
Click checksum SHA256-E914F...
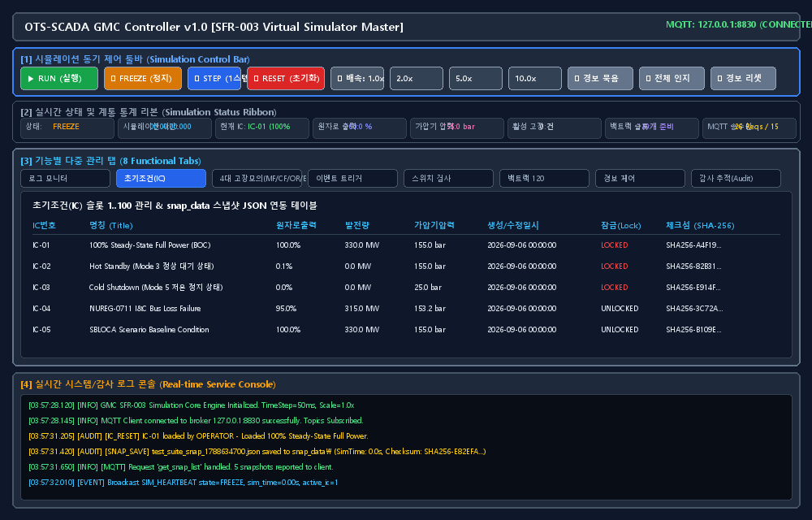[693, 288]
